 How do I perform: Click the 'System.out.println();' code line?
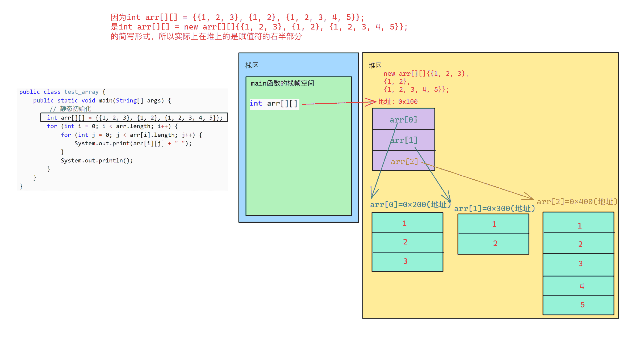(x=97, y=160)
